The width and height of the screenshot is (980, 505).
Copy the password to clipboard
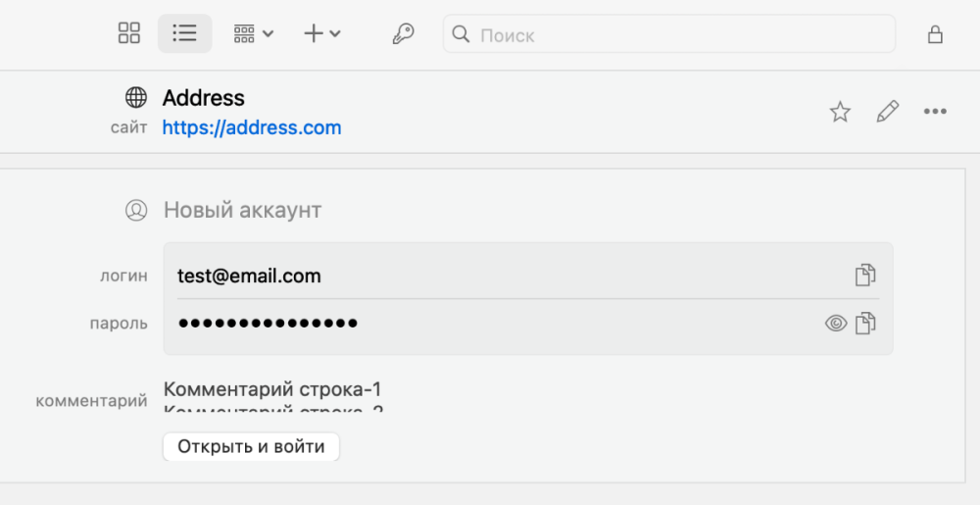[x=865, y=324]
